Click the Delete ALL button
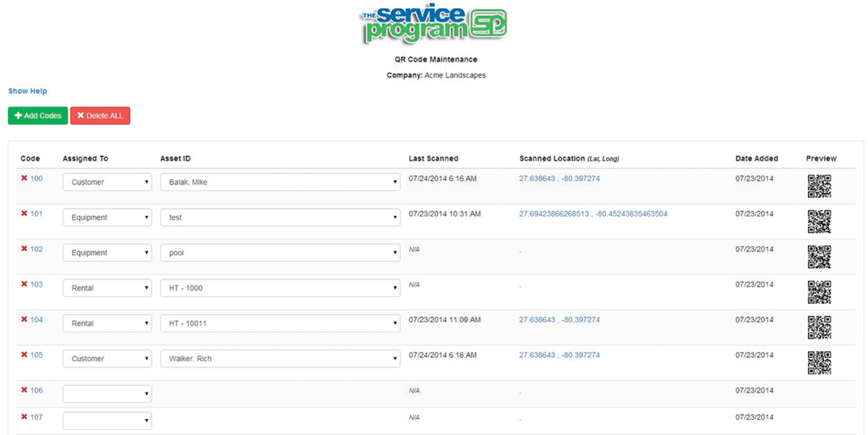 coord(101,116)
